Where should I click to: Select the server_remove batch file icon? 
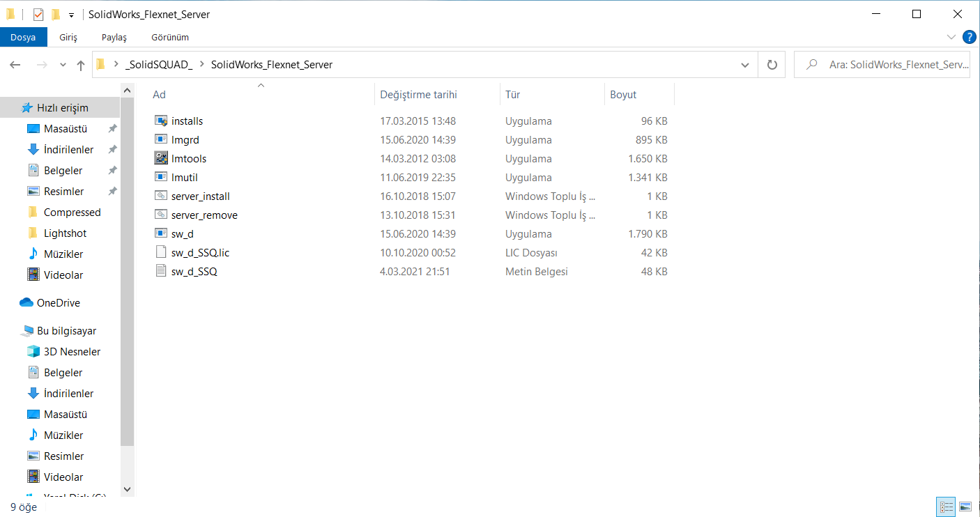[x=161, y=215]
